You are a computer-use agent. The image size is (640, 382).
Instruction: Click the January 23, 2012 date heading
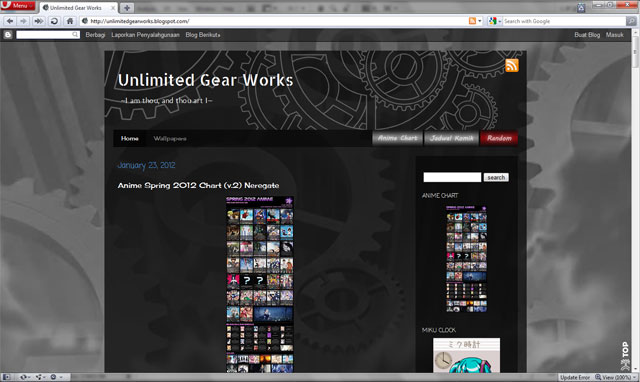click(x=146, y=165)
